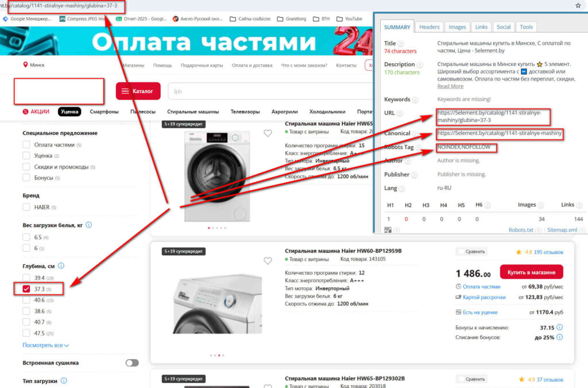The image size is (588, 388).
Task: Open Robots.txt link in SEO panel
Action: click(x=520, y=230)
